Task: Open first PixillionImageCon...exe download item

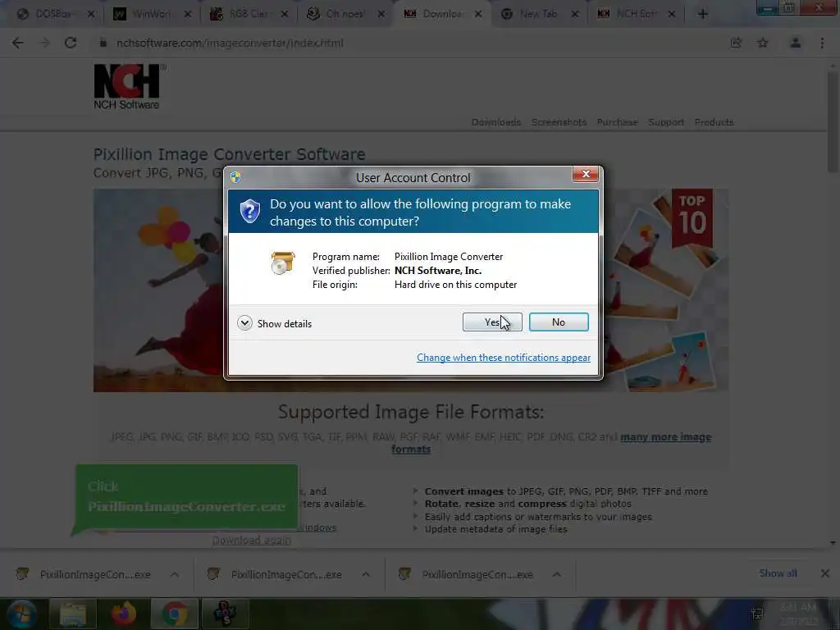Action: (x=84, y=574)
